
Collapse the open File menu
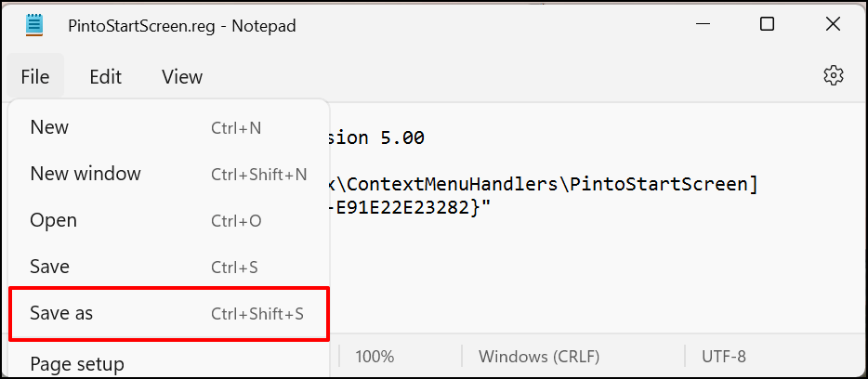tap(35, 77)
